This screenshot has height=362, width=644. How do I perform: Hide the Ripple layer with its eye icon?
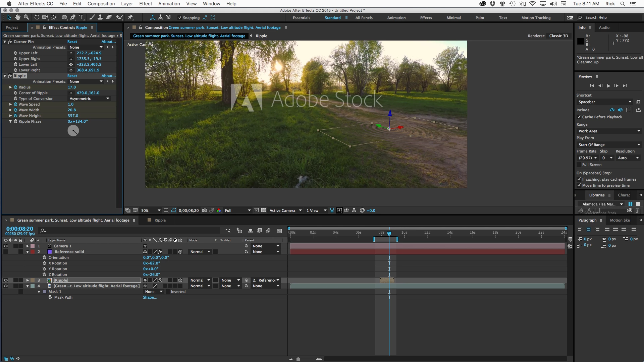point(6,280)
